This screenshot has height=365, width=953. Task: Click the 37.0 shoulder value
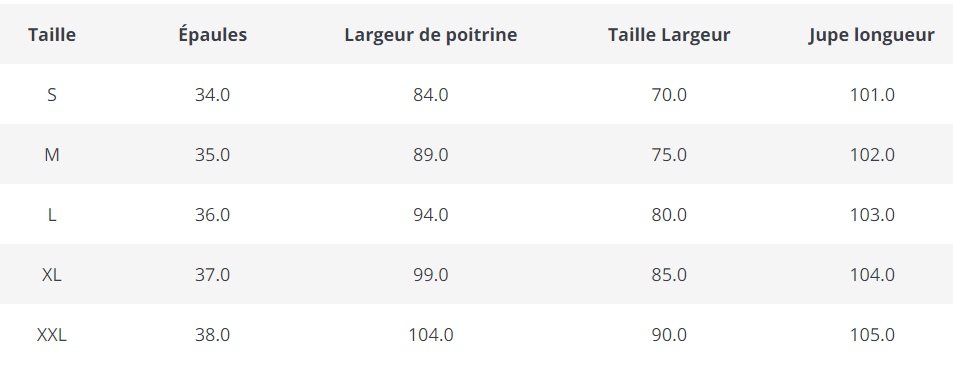[x=213, y=275]
